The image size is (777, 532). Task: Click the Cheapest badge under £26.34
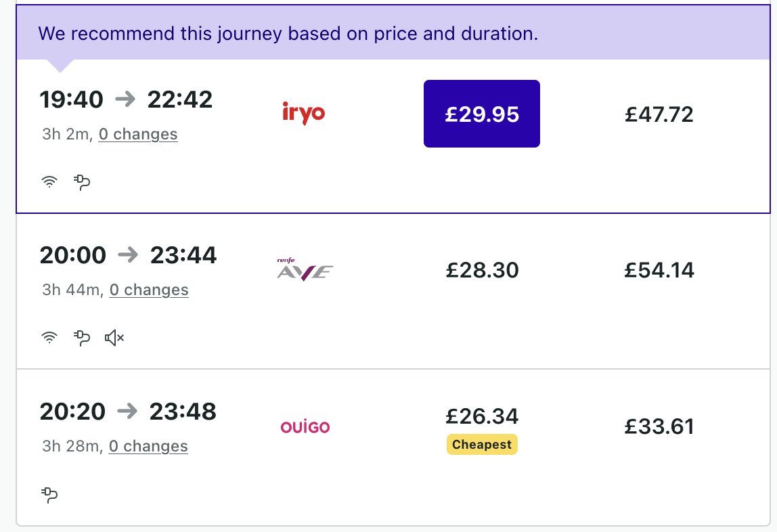tap(482, 444)
